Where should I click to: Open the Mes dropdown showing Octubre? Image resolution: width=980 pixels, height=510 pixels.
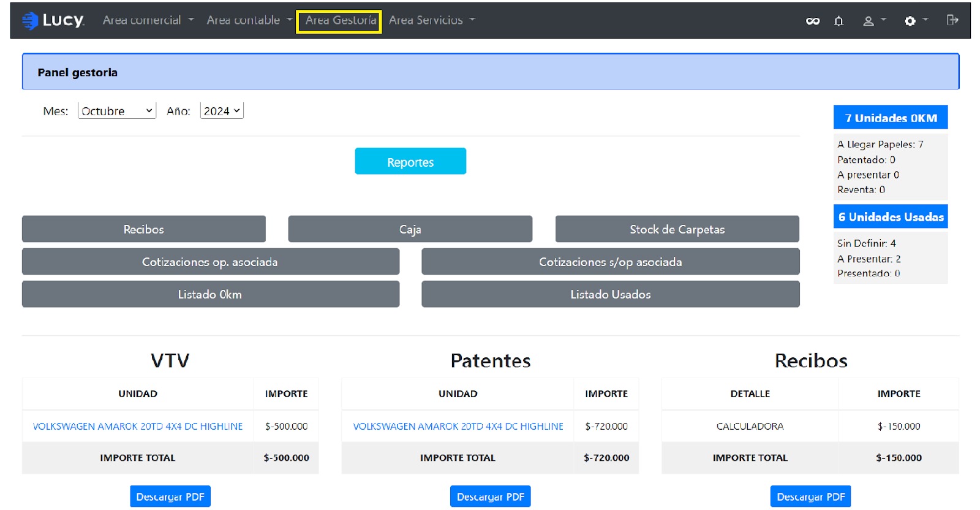(117, 111)
